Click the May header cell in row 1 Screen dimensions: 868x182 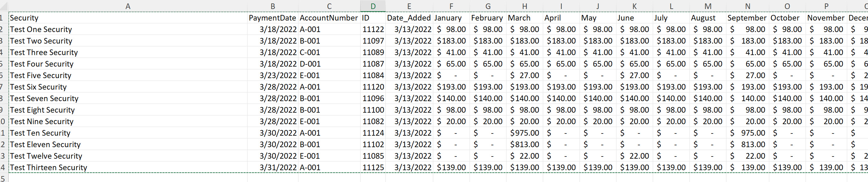click(x=598, y=17)
